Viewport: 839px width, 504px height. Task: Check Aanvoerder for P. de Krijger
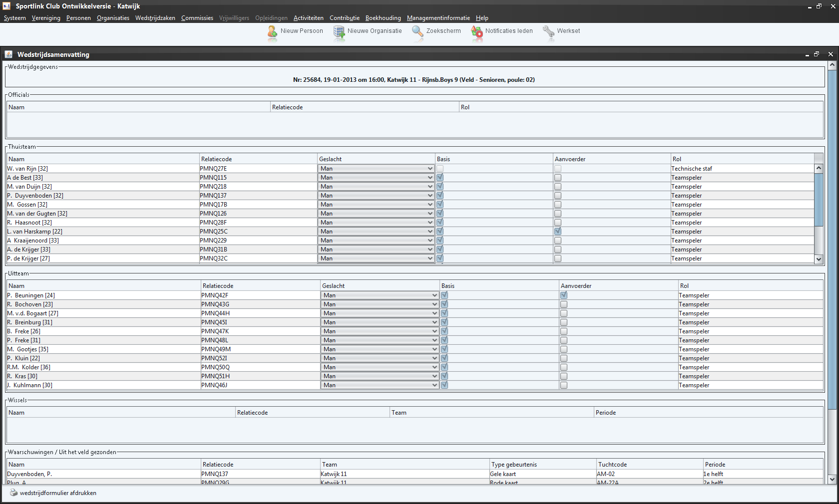pyautogui.click(x=558, y=258)
